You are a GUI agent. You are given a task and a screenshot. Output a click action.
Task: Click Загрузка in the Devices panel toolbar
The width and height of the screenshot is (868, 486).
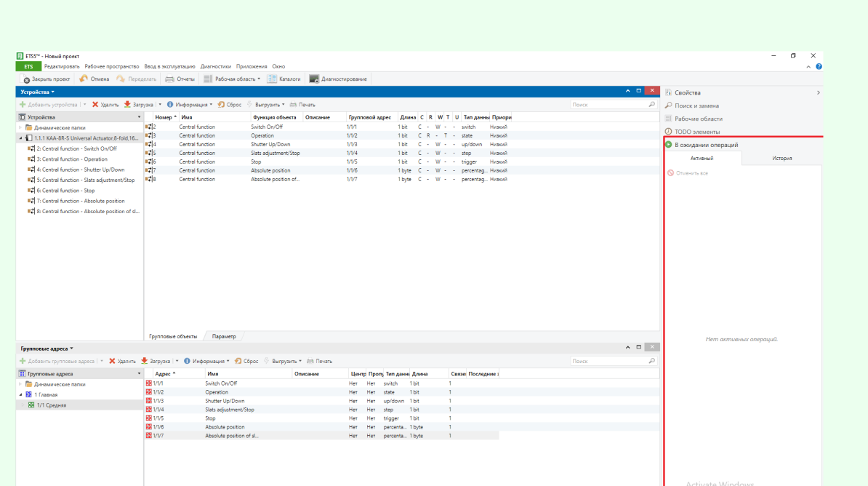pyautogui.click(x=138, y=105)
